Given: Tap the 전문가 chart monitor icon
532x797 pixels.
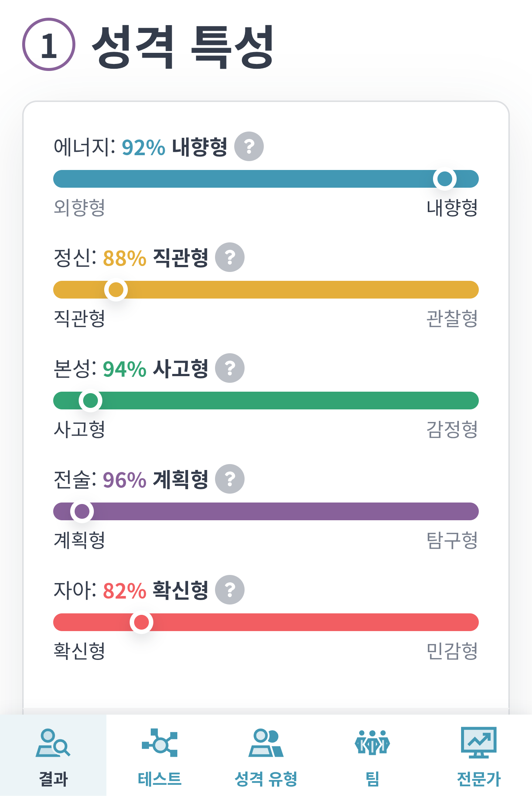Looking at the screenshot, I should (479, 743).
